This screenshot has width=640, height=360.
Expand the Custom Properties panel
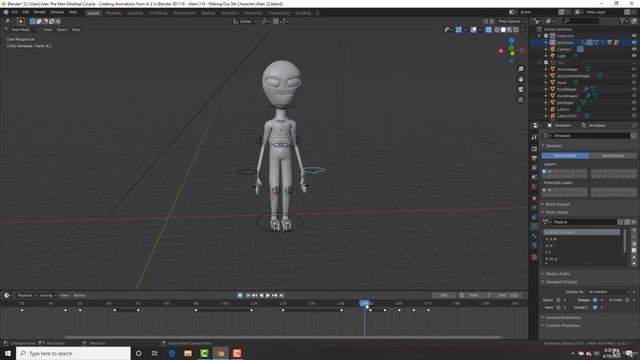(x=562, y=326)
